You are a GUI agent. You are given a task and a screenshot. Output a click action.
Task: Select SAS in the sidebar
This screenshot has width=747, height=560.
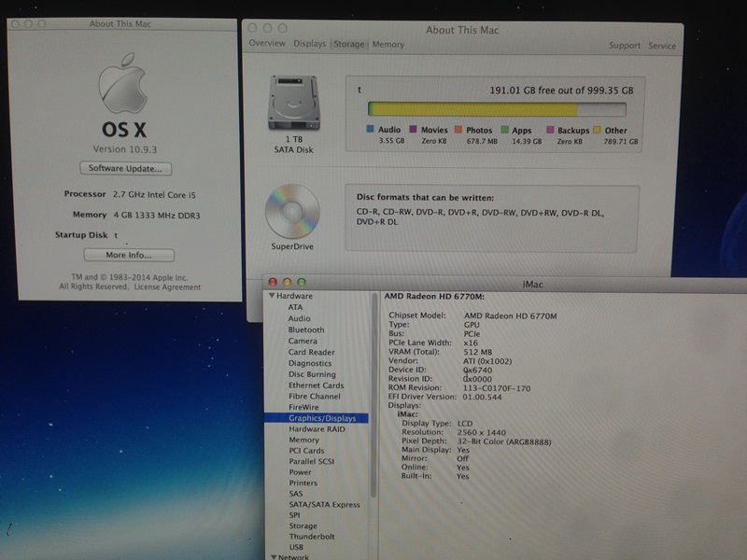click(296, 494)
